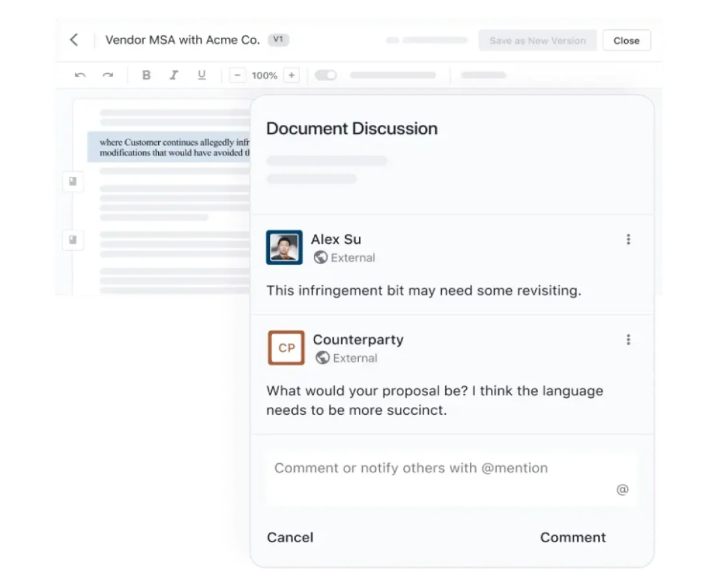Open the options menu on Alex Su's comment
The height and width of the screenshot is (588, 719).
[x=628, y=239]
